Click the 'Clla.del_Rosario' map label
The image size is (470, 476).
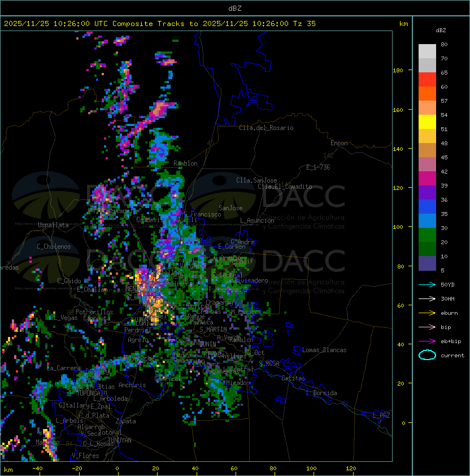(x=266, y=128)
